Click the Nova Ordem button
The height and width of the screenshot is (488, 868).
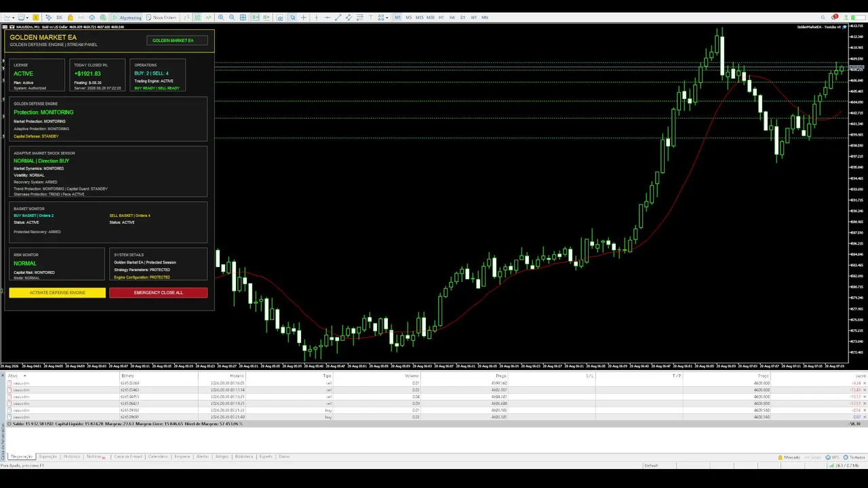tap(161, 18)
